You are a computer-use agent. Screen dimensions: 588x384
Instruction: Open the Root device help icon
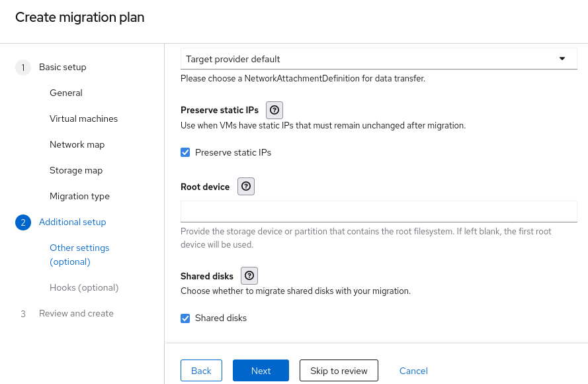tap(246, 187)
